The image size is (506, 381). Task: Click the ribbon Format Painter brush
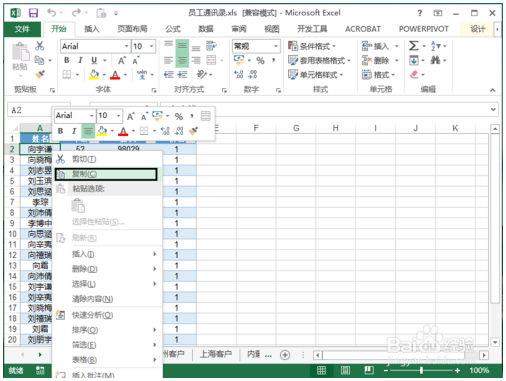40,74
